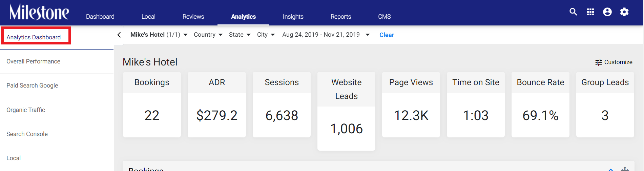Click the Bounce Rate card showing 69.1%
Screen dimensions: 644x171
(x=540, y=104)
